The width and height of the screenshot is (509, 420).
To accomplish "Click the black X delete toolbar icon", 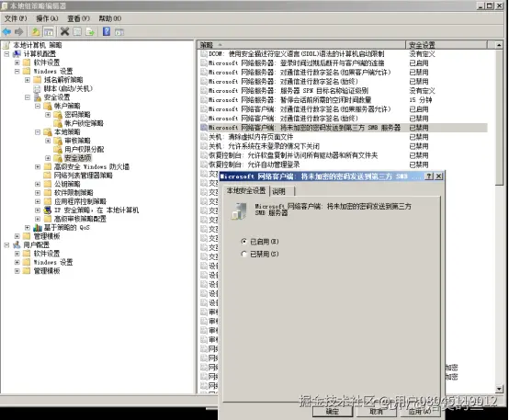I will pyautogui.click(x=64, y=31).
